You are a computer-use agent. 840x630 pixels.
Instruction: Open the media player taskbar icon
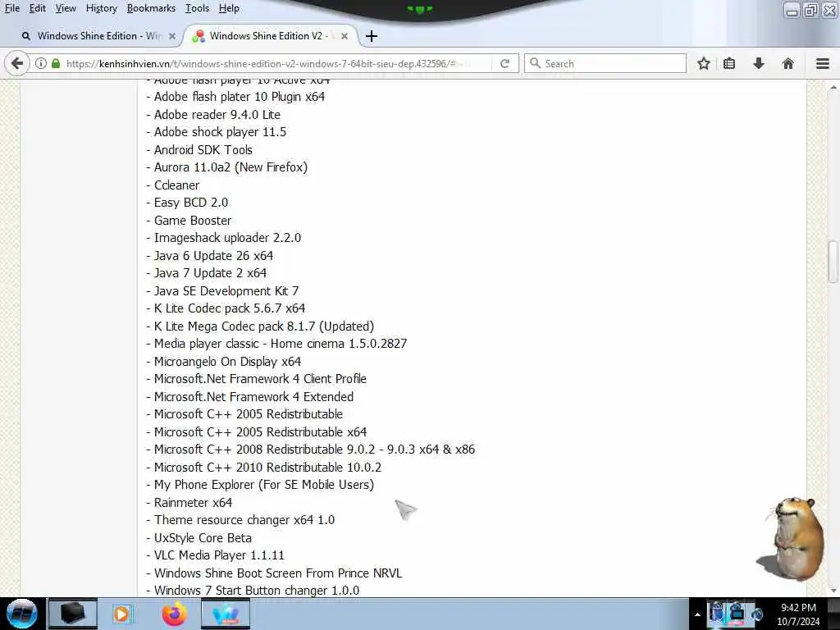[121, 614]
